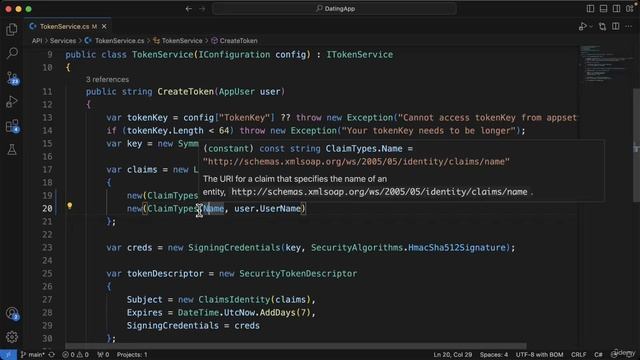Click line number 25 in gutter
The width and height of the screenshot is (640, 360).
(47, 273)
